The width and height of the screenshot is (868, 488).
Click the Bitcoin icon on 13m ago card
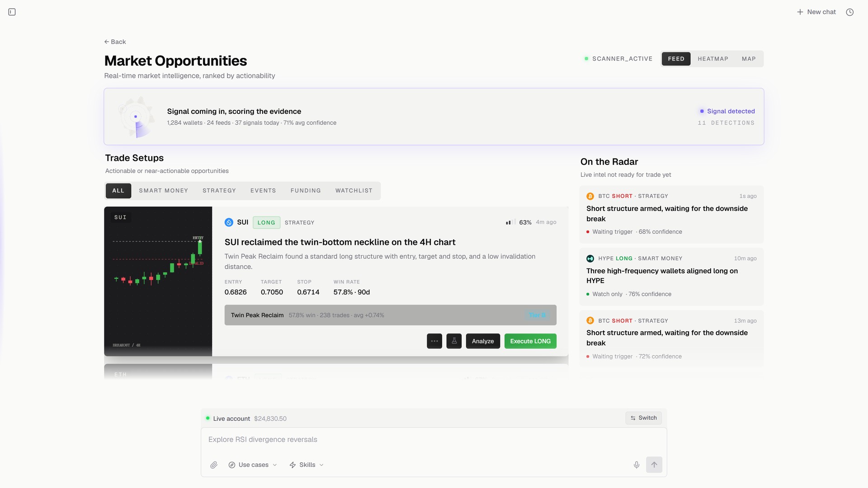(x=590, y=321)
